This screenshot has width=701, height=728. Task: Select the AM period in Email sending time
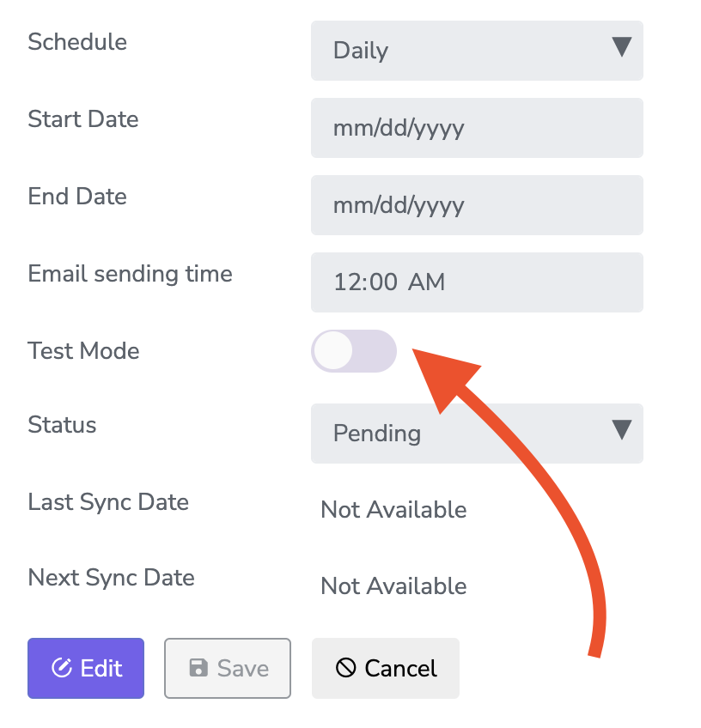click(x=426, y=282)
